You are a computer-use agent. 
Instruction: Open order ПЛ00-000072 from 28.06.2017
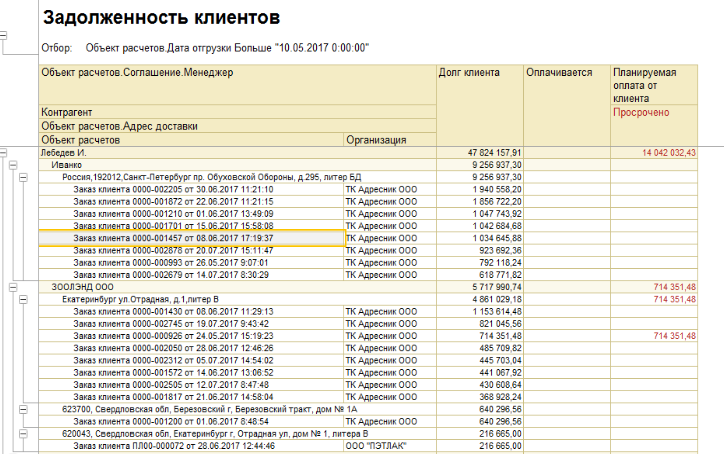tap(190, 445)
